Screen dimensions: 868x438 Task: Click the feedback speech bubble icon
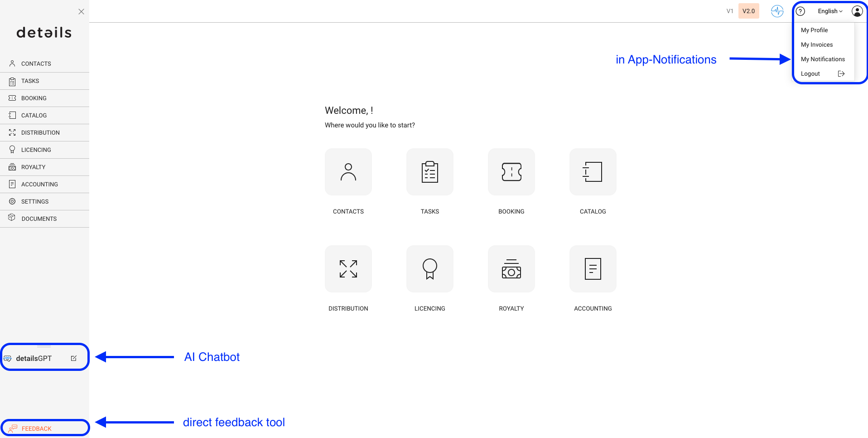[13, 428]
